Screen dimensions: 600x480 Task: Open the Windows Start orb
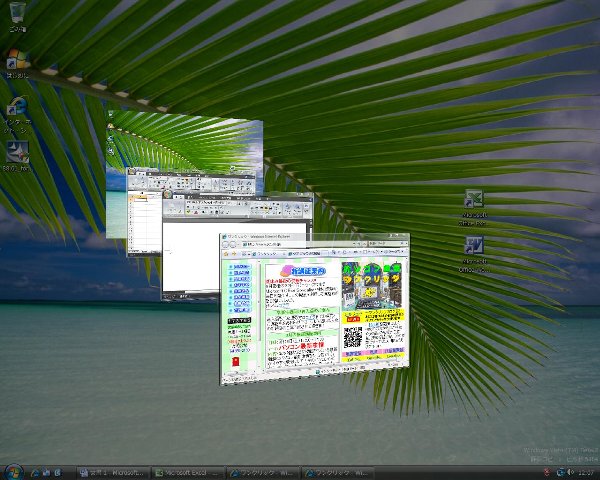pyautogui.click(x=14, y=472)
